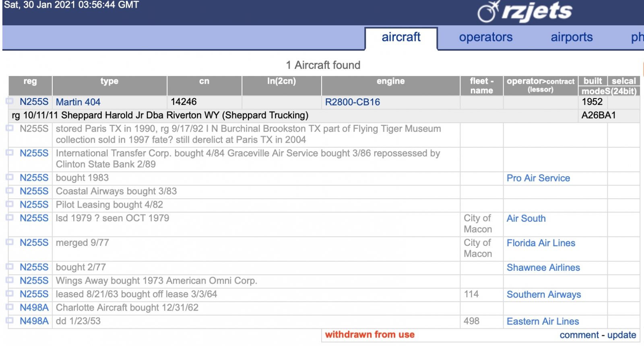
Task: Click the icon on the Charlotte Aircraft row
Action: click(10, 307)
